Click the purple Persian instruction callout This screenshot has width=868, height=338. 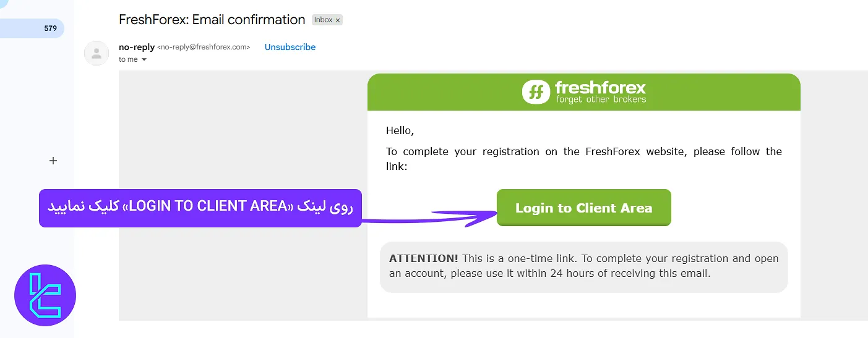[x=200, y=208]
